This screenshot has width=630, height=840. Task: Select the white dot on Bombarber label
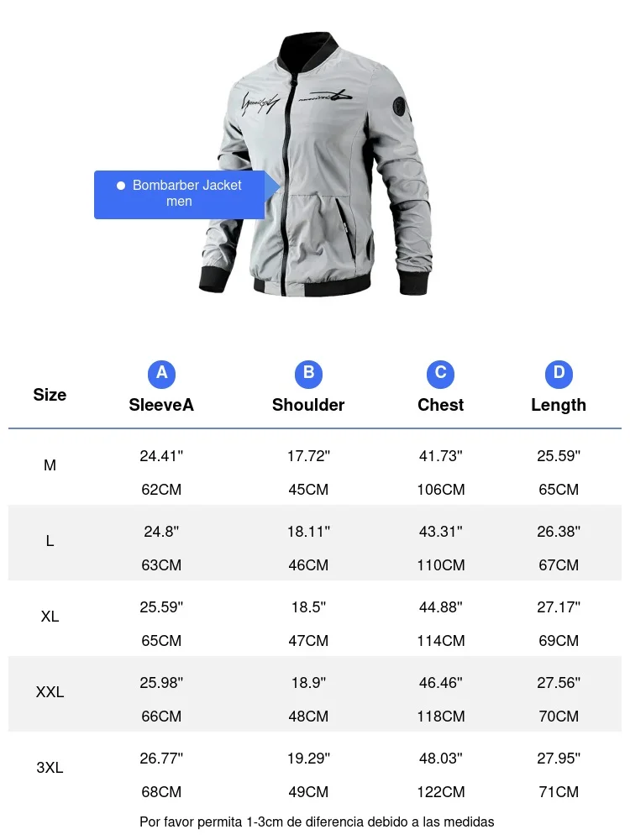tap(121, 186)
